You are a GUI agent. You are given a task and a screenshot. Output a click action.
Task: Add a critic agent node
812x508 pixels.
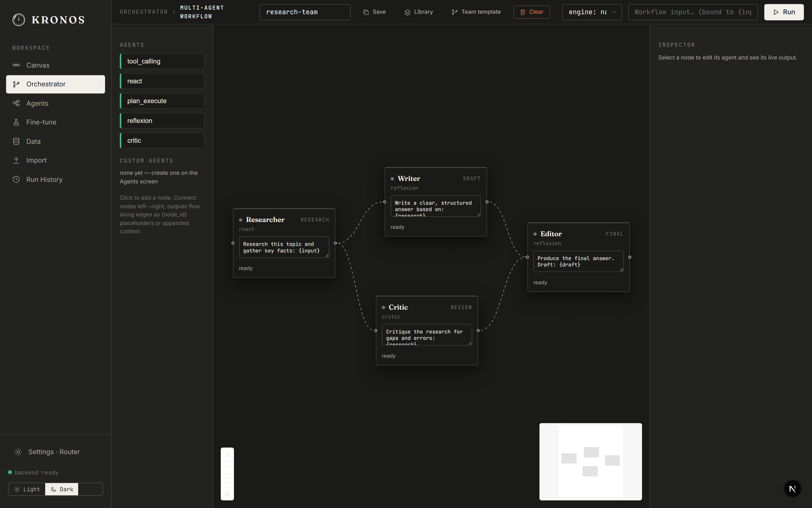point(162,141)
